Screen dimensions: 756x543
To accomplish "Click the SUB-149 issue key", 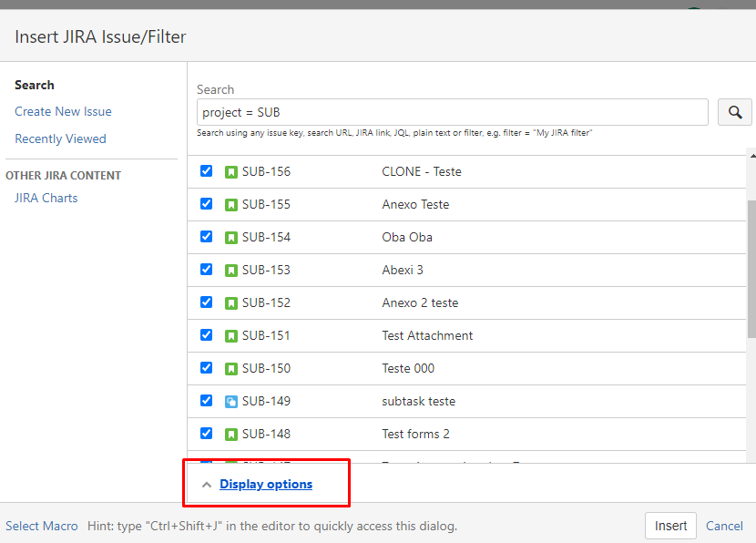I will point(266,401).
